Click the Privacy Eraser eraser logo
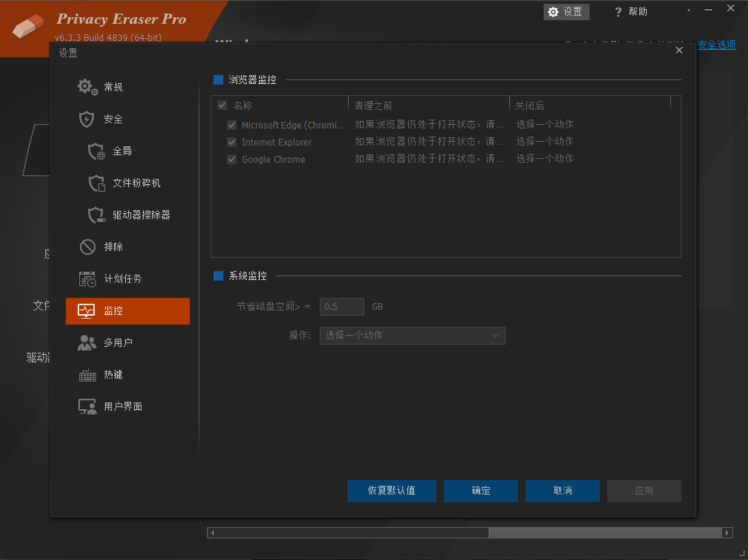This screenshot has width=748, height=560. [28, 25]
